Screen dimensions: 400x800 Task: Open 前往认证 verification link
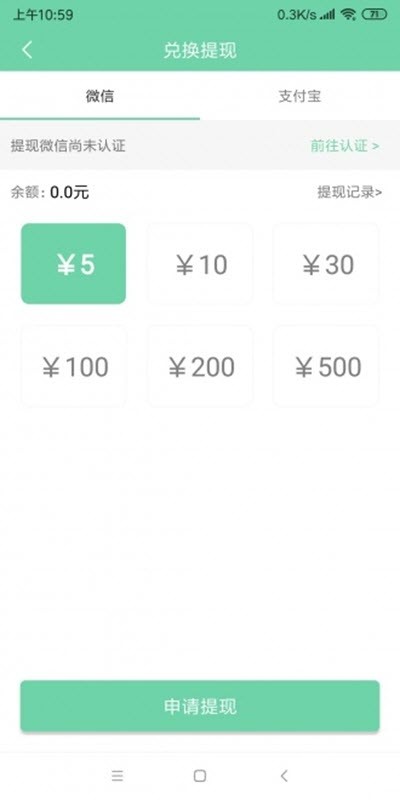(x=345, y=146)
